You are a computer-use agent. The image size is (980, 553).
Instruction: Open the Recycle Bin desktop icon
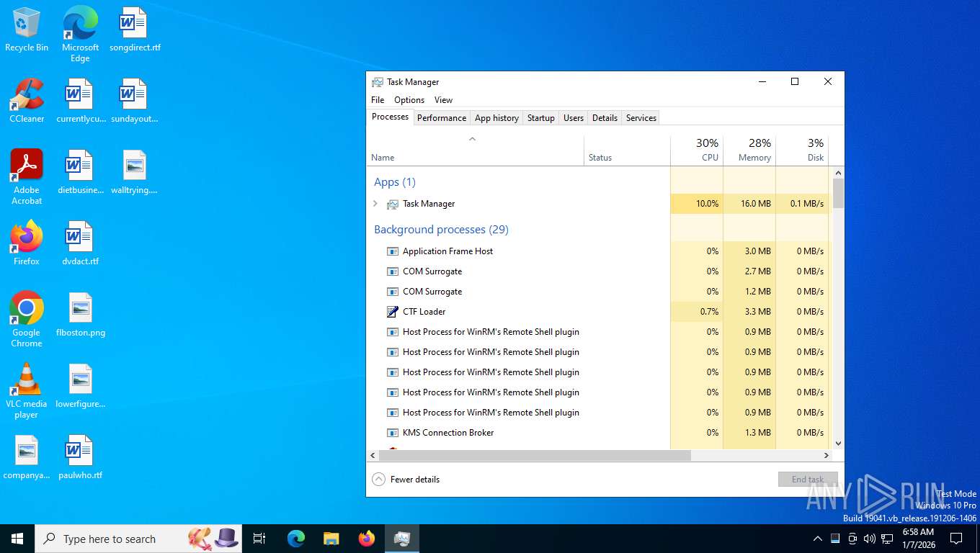coord(27,30)
